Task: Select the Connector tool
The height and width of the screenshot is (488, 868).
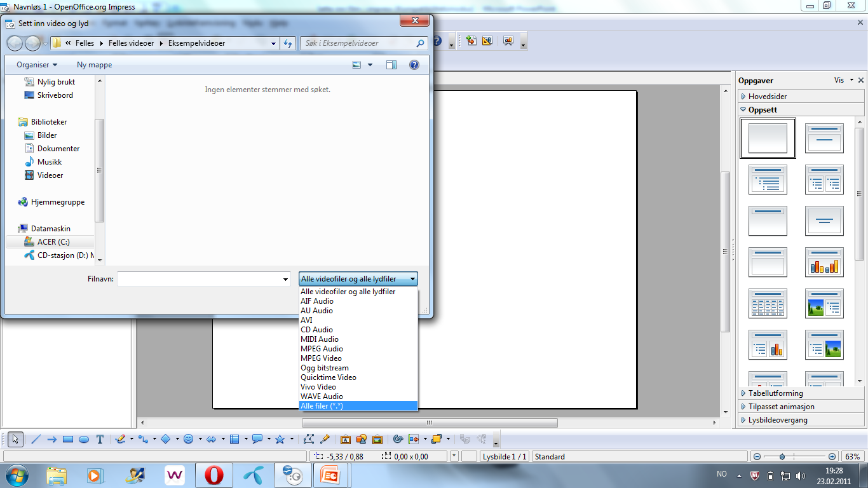Action: (143, 439)
